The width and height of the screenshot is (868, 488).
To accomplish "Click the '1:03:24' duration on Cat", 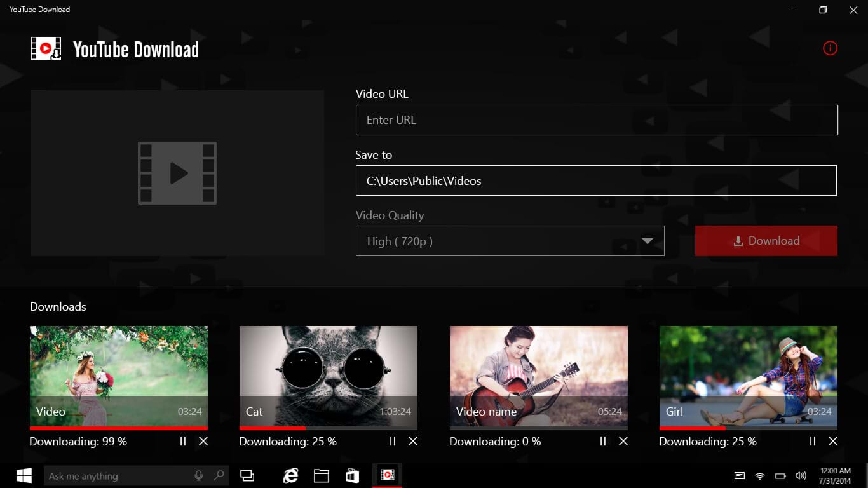I will tap(395, 412).
